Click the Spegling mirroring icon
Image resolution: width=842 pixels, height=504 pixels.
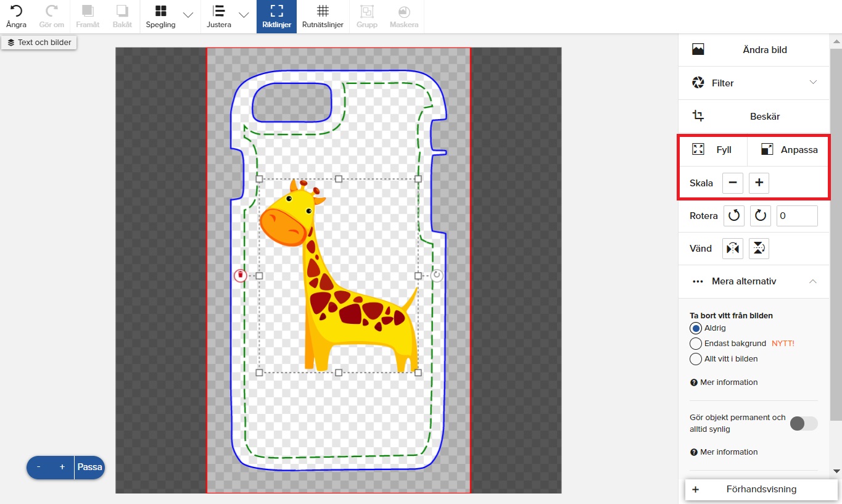[x=161, y=11]
